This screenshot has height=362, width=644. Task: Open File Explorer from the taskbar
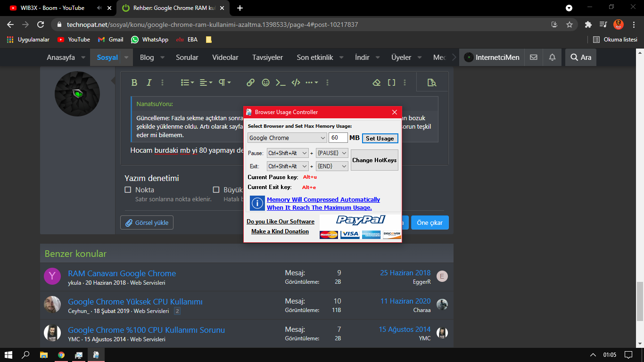click(x=43, y=355)
